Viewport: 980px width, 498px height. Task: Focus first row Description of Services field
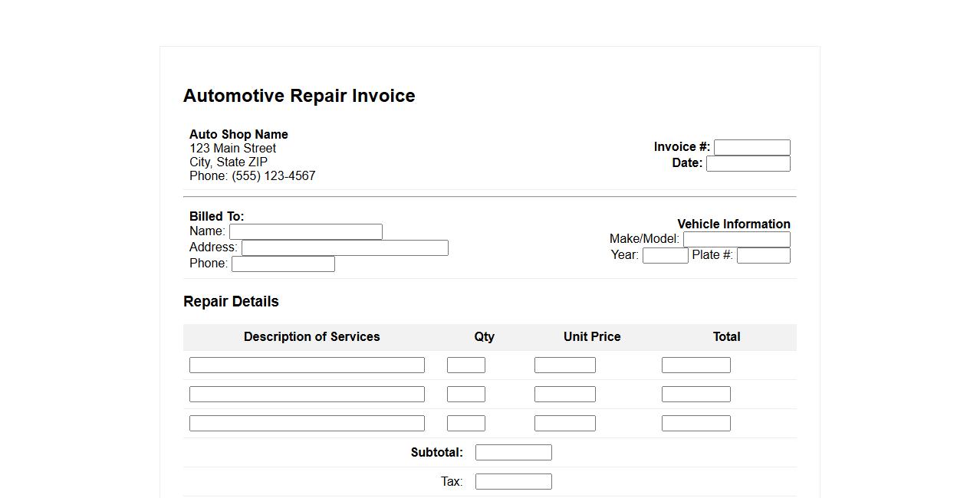[x=307, y=365]
